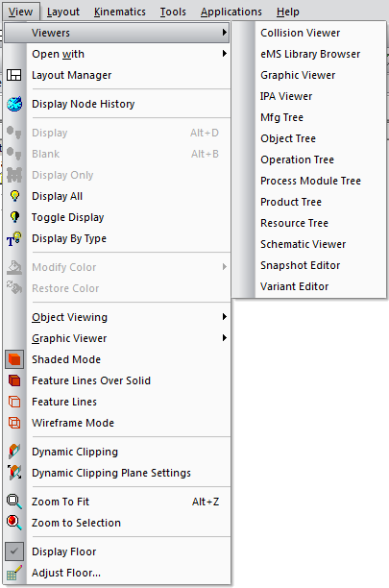Image resolution: width=389 pixels, height=588 pixels.
Task: Open the Applications menu in the menu bar
Action: pyautogui.click(x=231, y=12)
